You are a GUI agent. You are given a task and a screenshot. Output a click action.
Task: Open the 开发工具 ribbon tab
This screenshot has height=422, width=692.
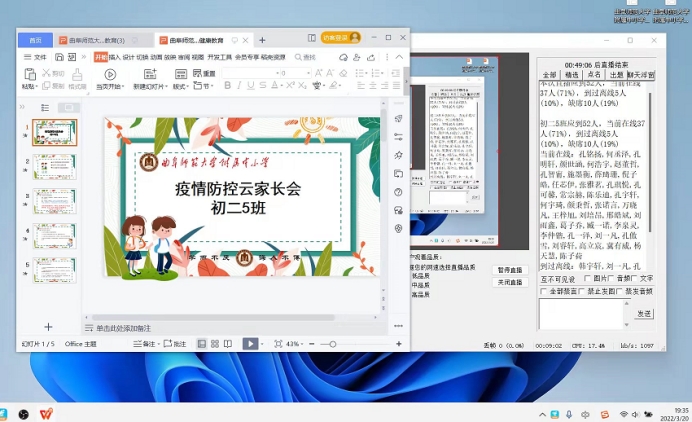click(219, 57)
